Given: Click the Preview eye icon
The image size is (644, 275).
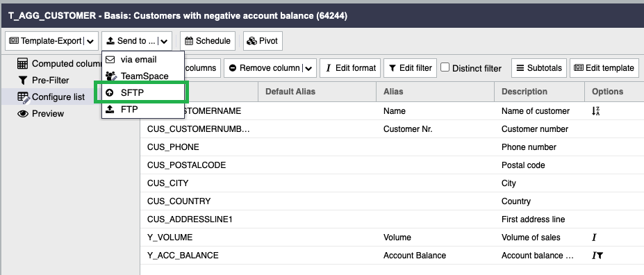Looking at the screenshot, I should click(23, 114).
